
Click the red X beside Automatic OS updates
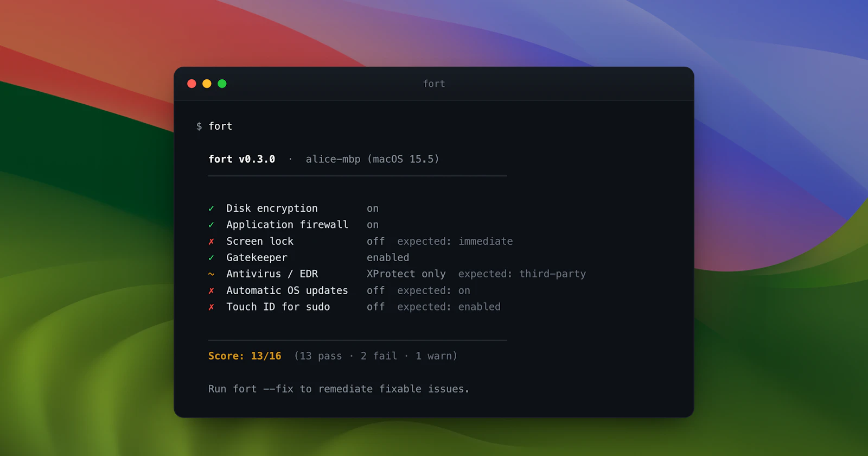tap(211, 291)
